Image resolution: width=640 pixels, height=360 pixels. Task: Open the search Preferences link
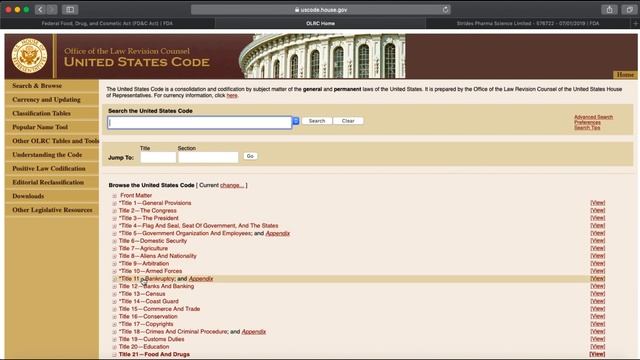(587, 122)
